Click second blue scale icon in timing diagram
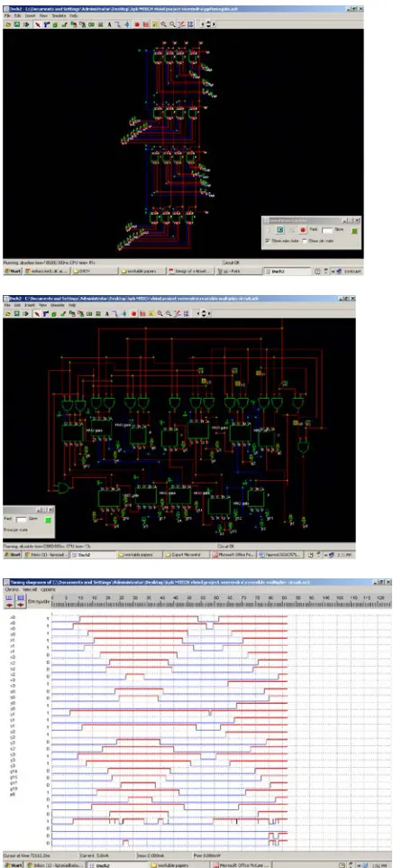The image size is (393, 868). click(21, 598)
